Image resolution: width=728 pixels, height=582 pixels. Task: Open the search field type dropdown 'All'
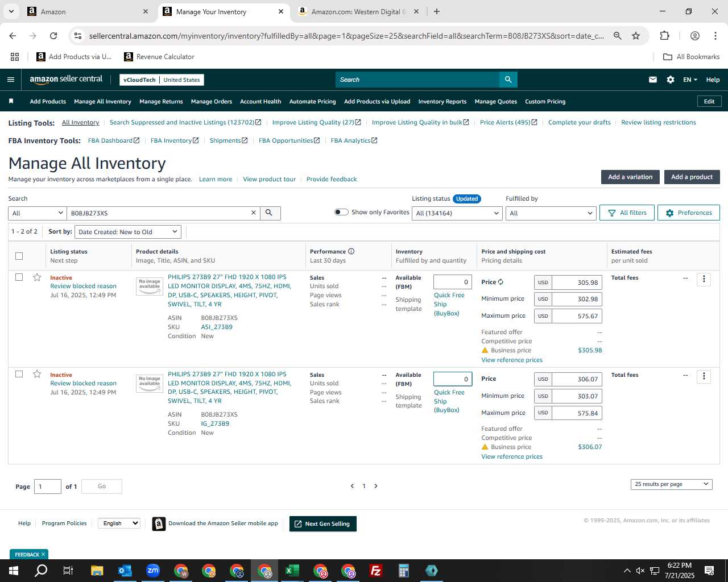38,213
